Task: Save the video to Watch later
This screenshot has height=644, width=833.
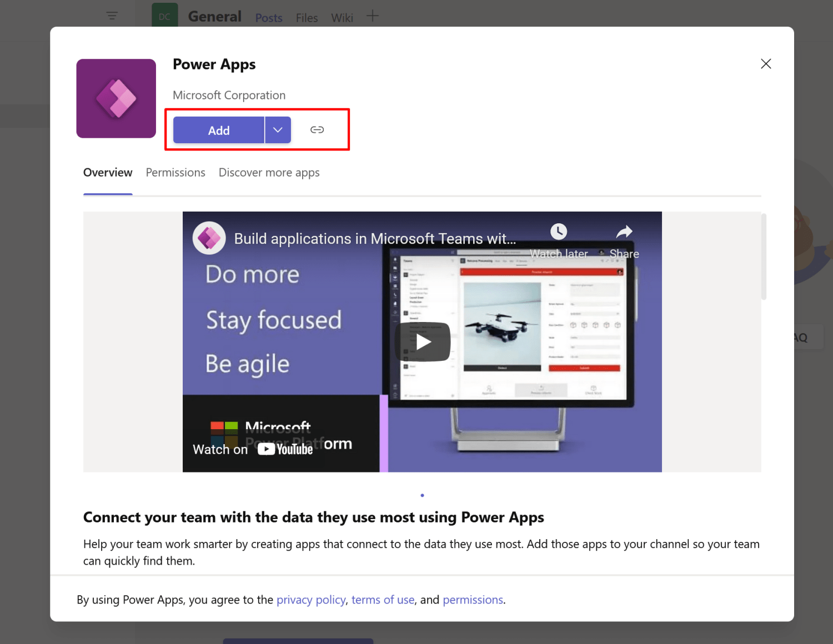Action: click(559, 232)
